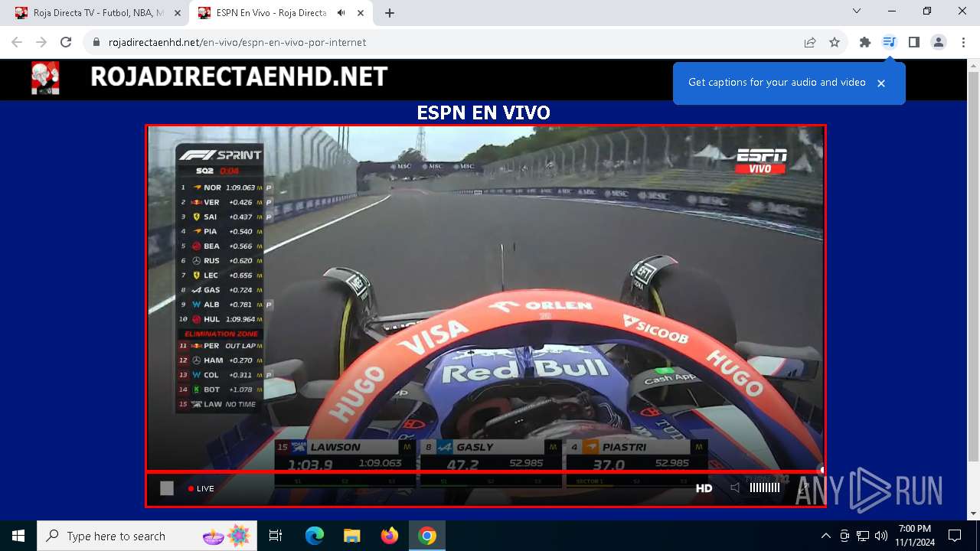Close the Roja Directa TV tab
The image size is (980, 551).
pyautogui.click(x=177, y=13)
